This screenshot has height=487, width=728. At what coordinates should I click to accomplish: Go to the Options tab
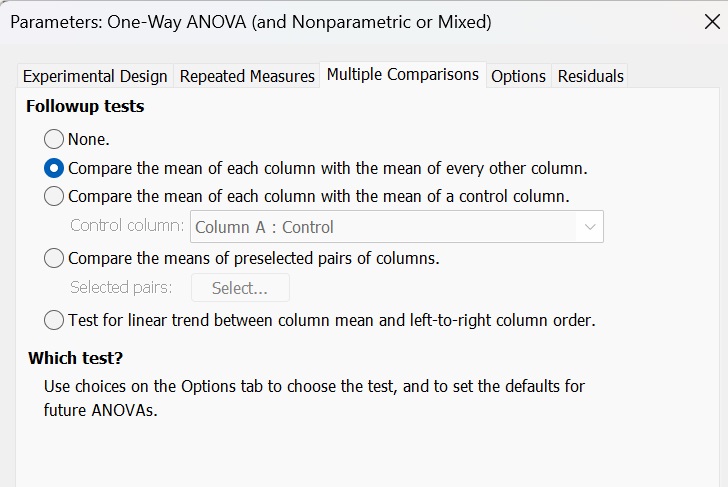[x=518, y=76]
